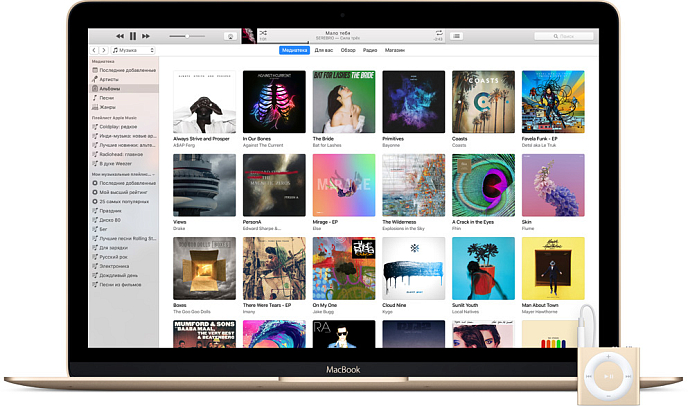Viewport: 688px width, 406px height.
Task: Open the Лучшие новинки: альте... playlist
Action: [124, 145]
